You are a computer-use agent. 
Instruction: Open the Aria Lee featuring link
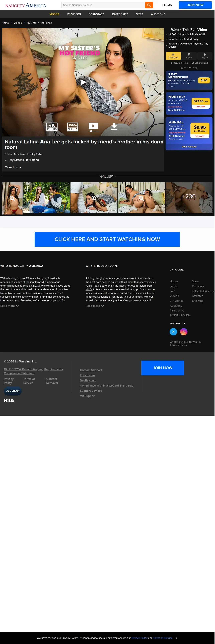click(19, 154)
